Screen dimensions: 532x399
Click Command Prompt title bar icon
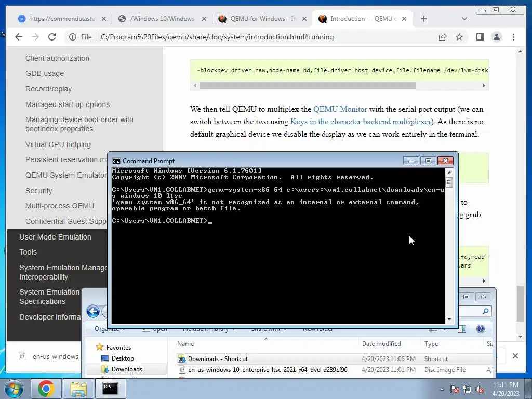(x=116, y=161)
